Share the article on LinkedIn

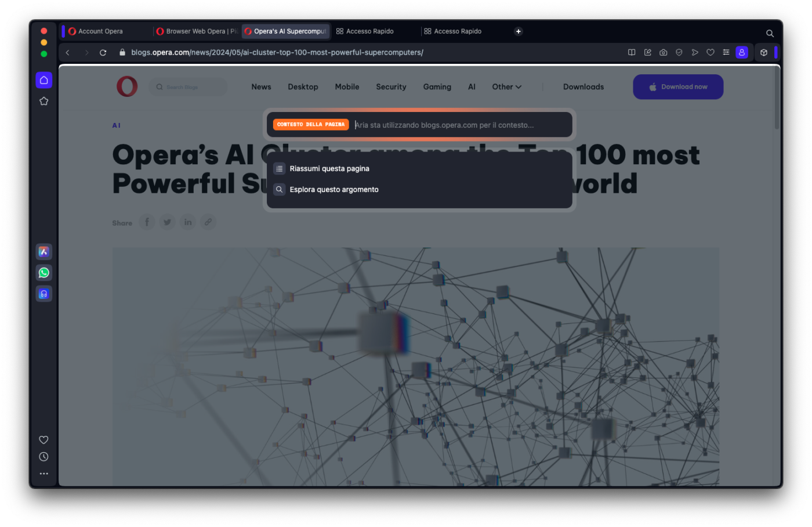point(188,222)
